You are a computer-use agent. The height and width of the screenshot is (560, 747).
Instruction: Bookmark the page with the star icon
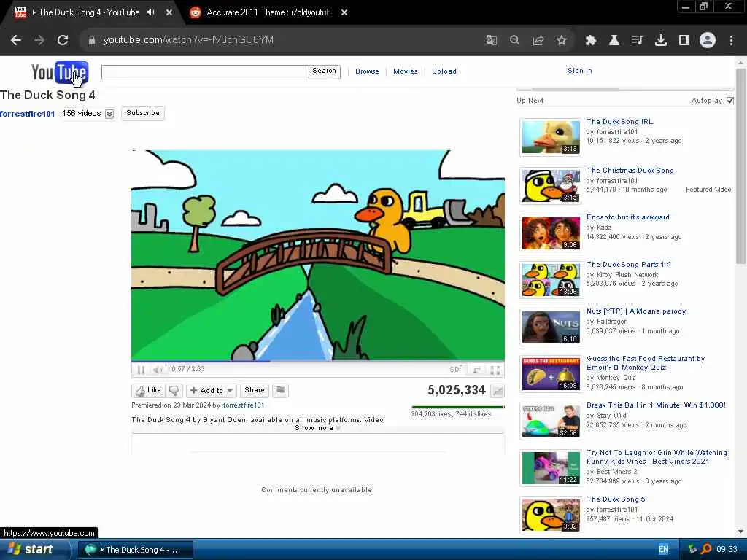562,40
